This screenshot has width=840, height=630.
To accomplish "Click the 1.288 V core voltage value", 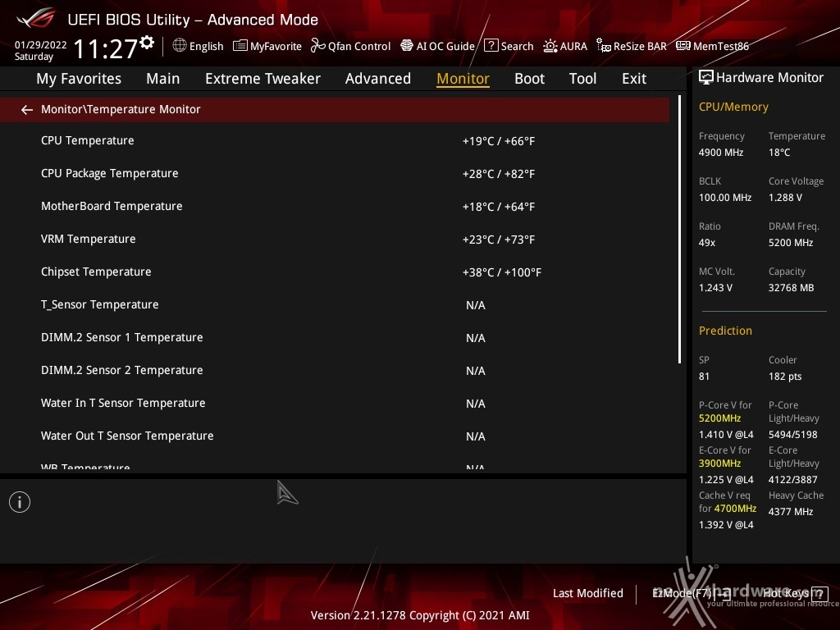I will pos(785,198).
